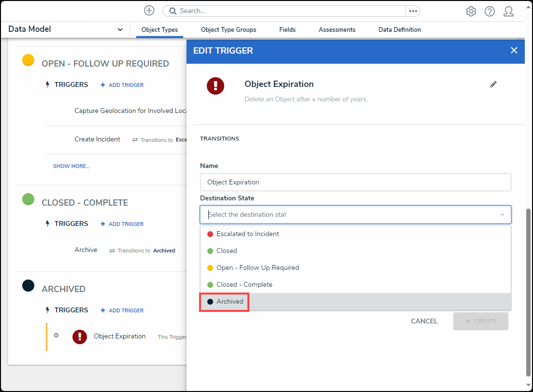533x392 pixels.
Task: Click the plus create-new icon
Action: tap(149, 11)
